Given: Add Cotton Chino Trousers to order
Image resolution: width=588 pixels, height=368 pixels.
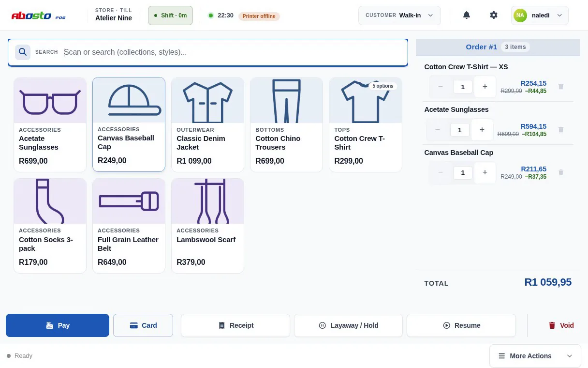Looking at the screenshot, I should (x=287, y=125).
